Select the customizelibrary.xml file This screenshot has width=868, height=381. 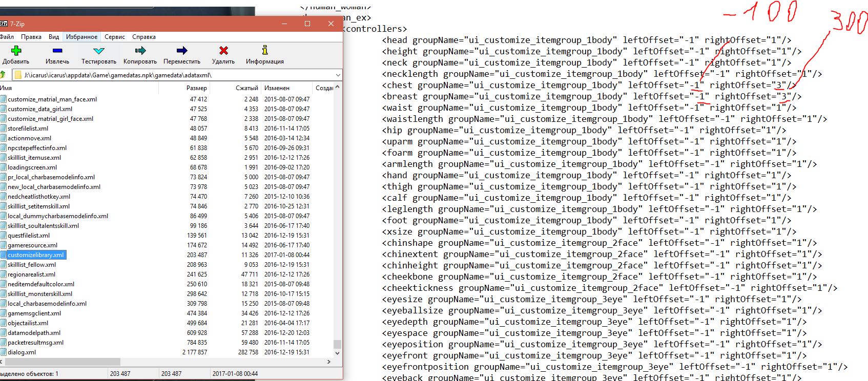point(36,255)
